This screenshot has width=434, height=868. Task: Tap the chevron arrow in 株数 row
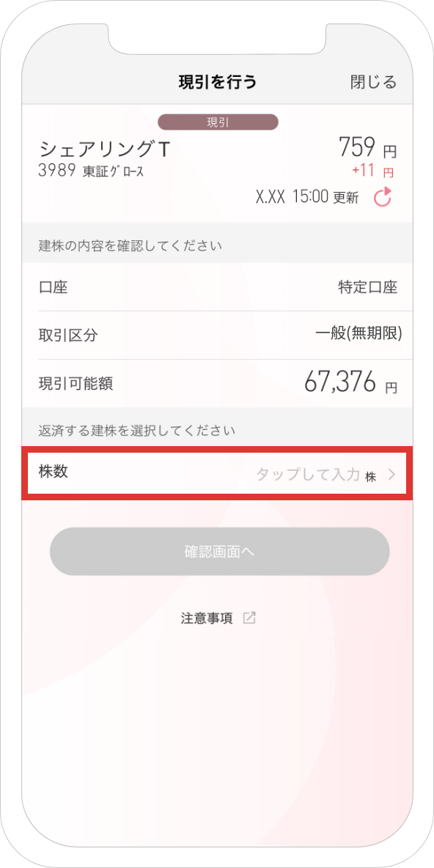click(391, 475)
